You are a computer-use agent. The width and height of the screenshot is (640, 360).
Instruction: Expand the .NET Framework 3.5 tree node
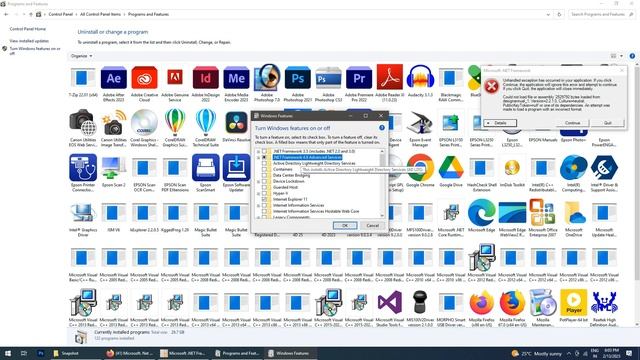(x=258, y=151)
